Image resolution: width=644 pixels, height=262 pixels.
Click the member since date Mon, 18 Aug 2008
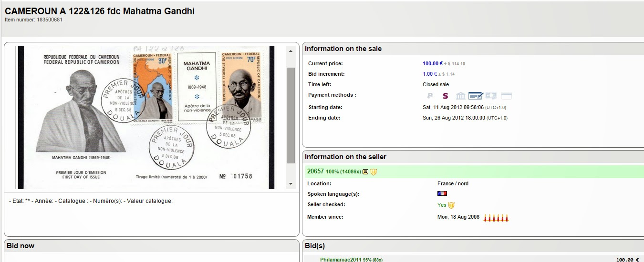click(458, 217)
